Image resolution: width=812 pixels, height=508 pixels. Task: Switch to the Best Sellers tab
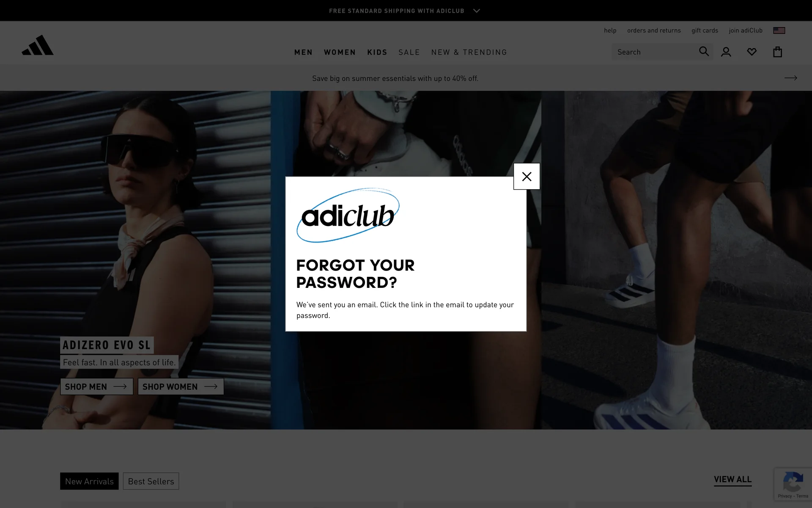[151, 481]
